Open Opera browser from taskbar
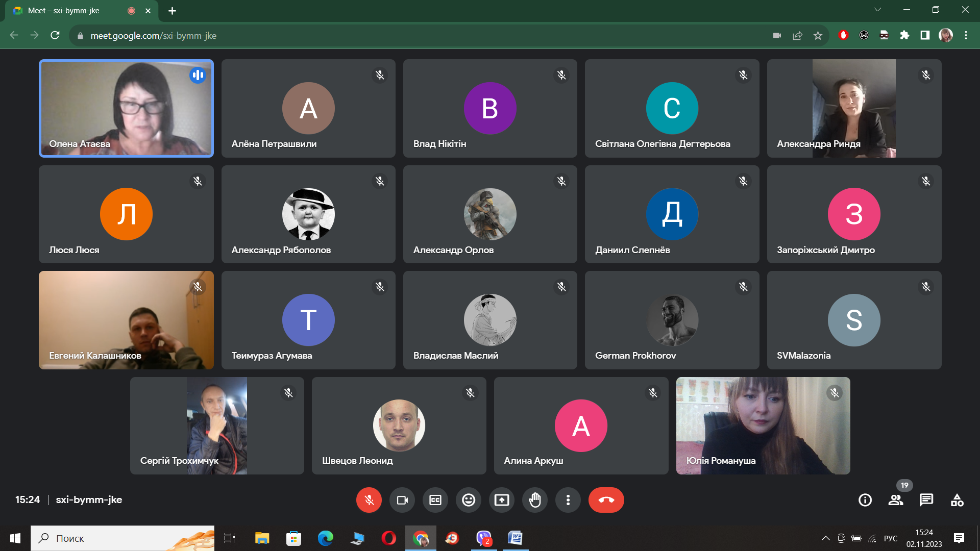The height and width of the screenshot is (551, 980). coord(388,538)
